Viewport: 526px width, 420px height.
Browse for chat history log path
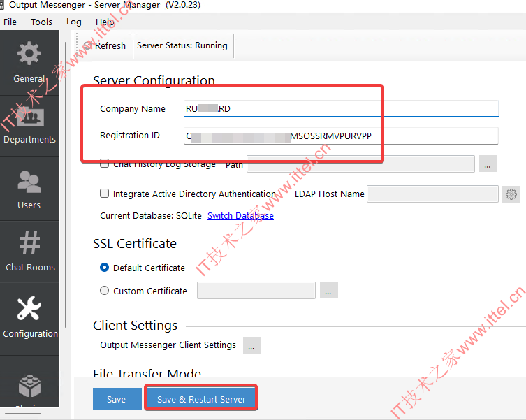click(488, 164)
